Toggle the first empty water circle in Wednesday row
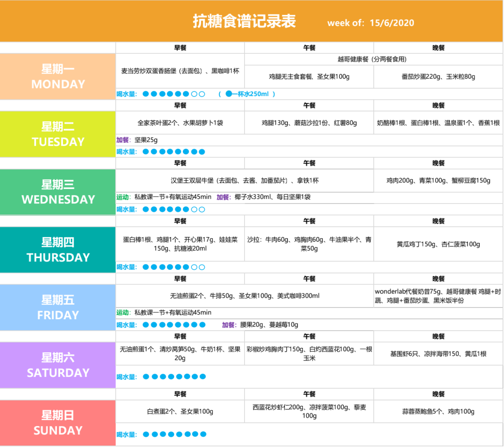Image resolution: width=504 pixels, height=447 pixels. [194, 210]
